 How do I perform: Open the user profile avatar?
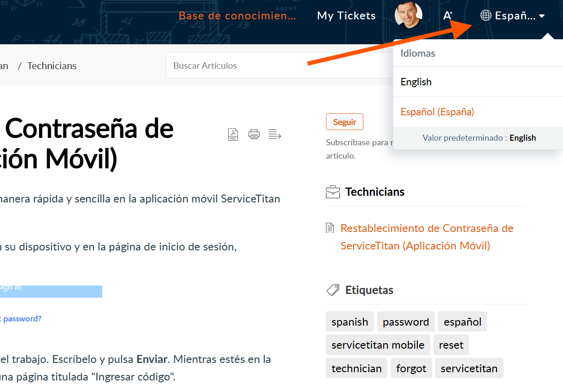pos(409,16)
